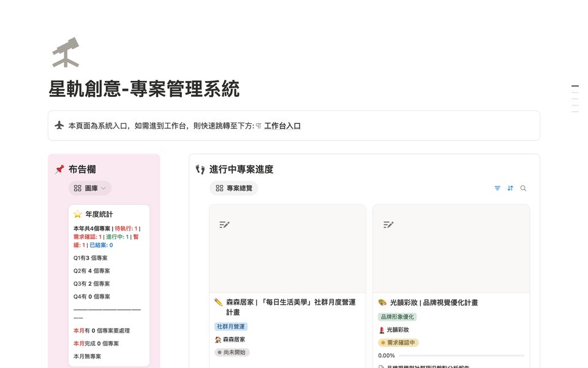Expand the 圖庫 view dropdown chevron

click(104, 188)
